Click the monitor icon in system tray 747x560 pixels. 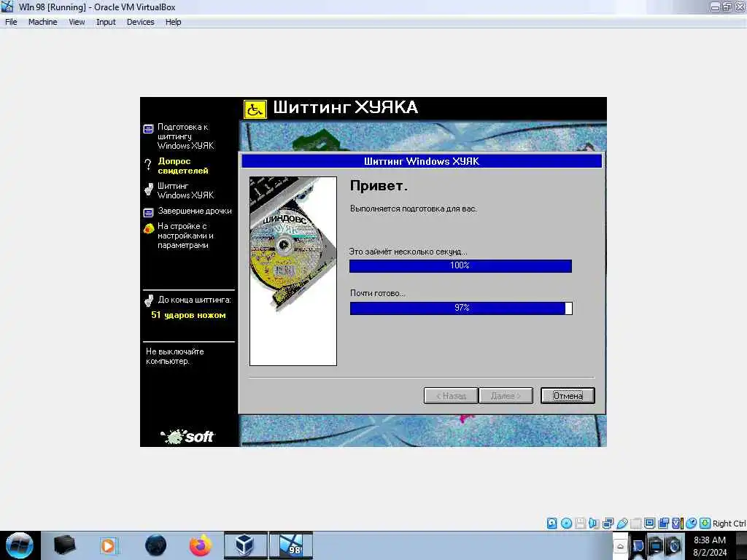656,546
